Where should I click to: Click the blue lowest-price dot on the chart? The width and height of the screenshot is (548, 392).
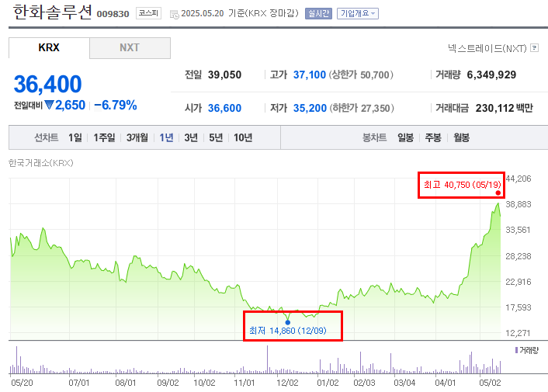tap(288, 322)
